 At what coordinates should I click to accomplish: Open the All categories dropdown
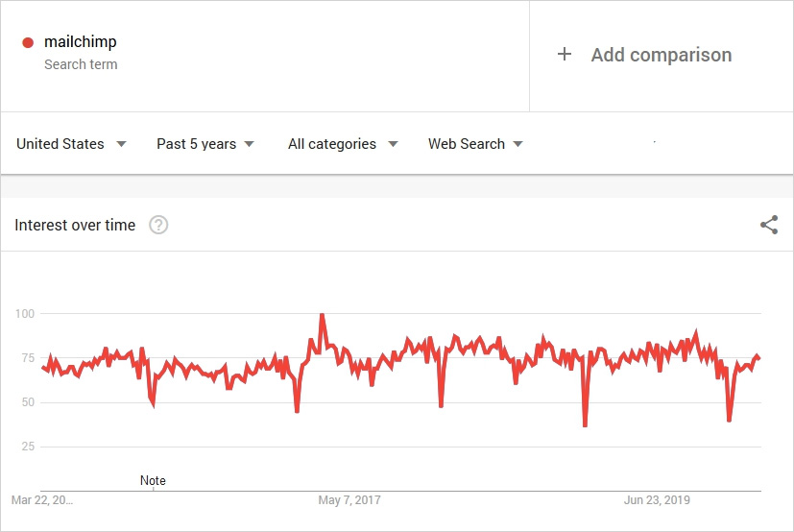pos(343,144)
